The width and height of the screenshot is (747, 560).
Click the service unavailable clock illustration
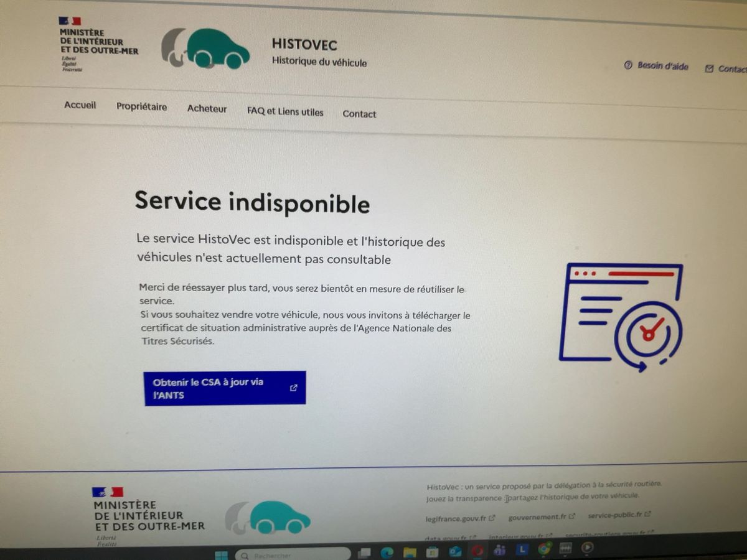pyautogui.click(x=621, y=317)
